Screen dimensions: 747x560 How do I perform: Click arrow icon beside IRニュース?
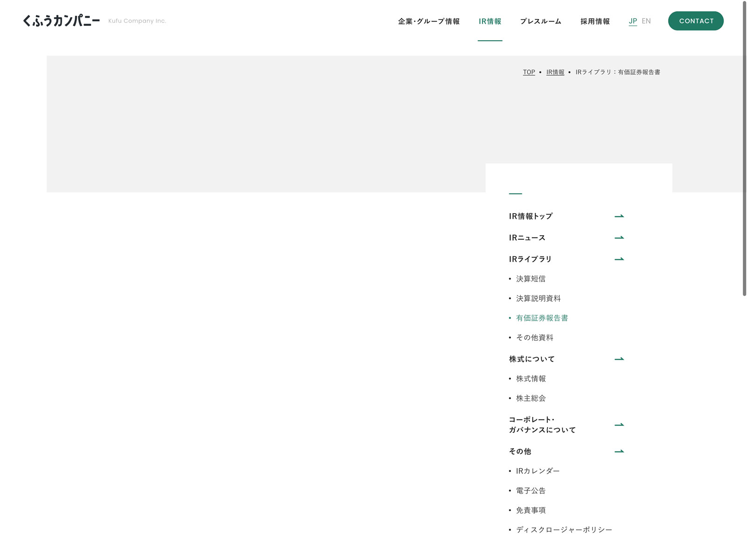tap(619, 238)
